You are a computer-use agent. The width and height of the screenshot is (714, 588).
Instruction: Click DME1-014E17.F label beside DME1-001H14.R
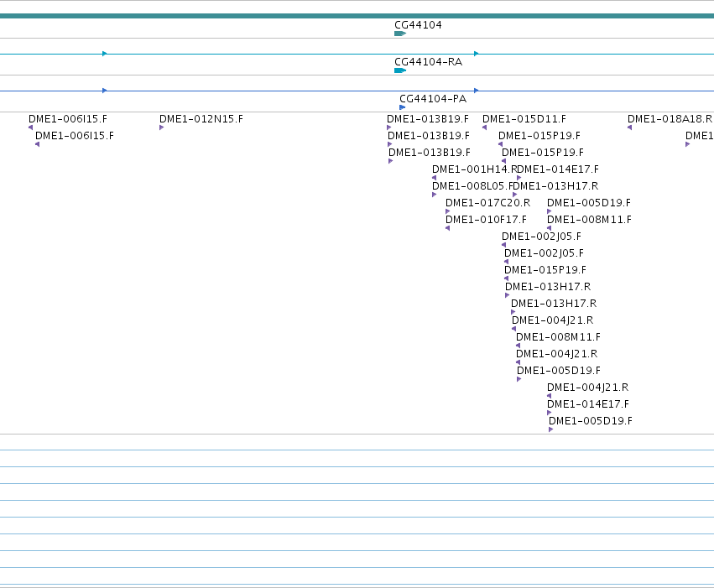point(558,169)
